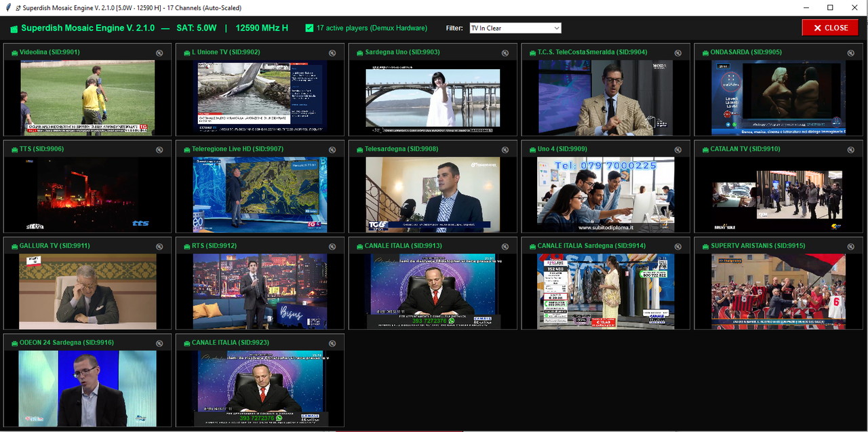The width and height of the screenshot is (868, 432).
Task: Click the Sardegna Uno (SID:9903) title
Action: point(402,52)
